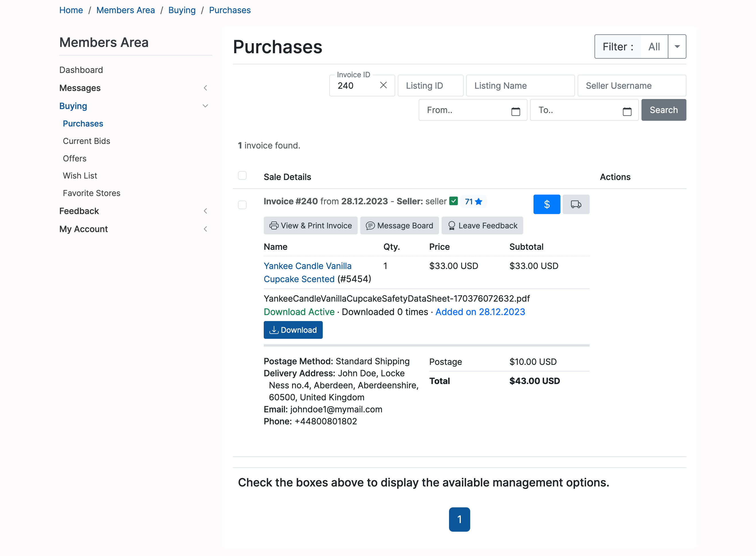
Task: Open the From date calendar icon
Action: coord(515,111)
